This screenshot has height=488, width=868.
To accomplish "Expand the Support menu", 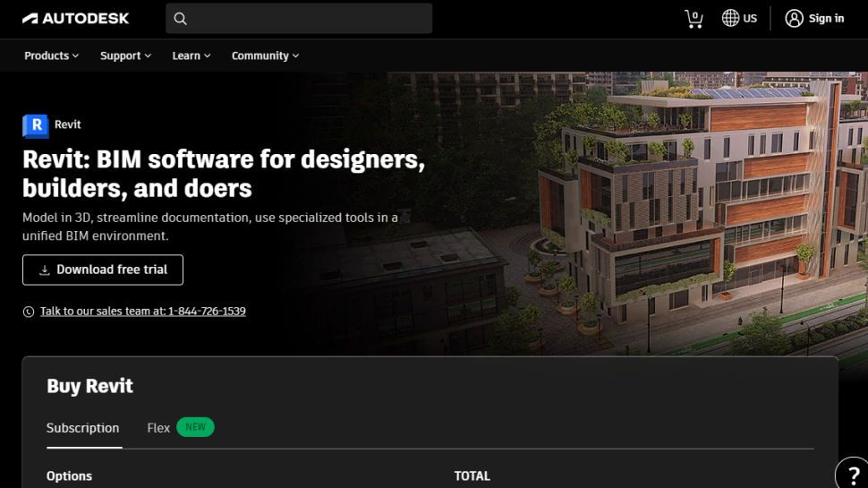I will click(125, 56).
